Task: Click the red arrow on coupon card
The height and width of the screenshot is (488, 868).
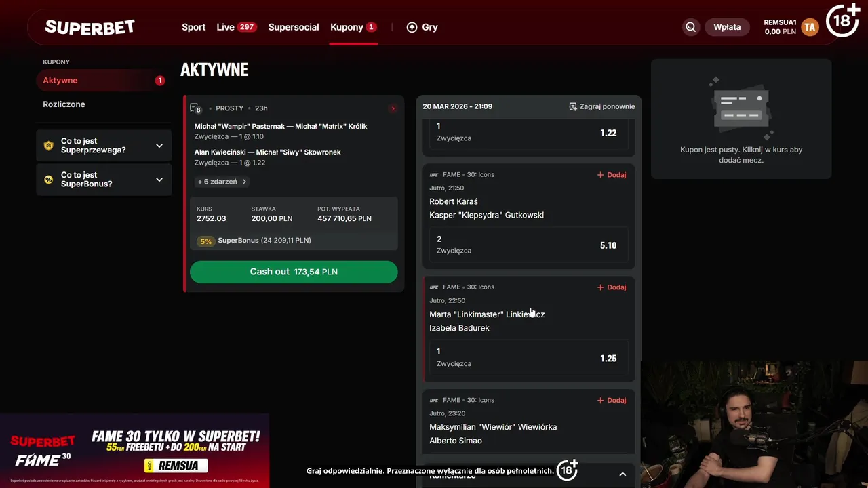Action: click(393, 108)
